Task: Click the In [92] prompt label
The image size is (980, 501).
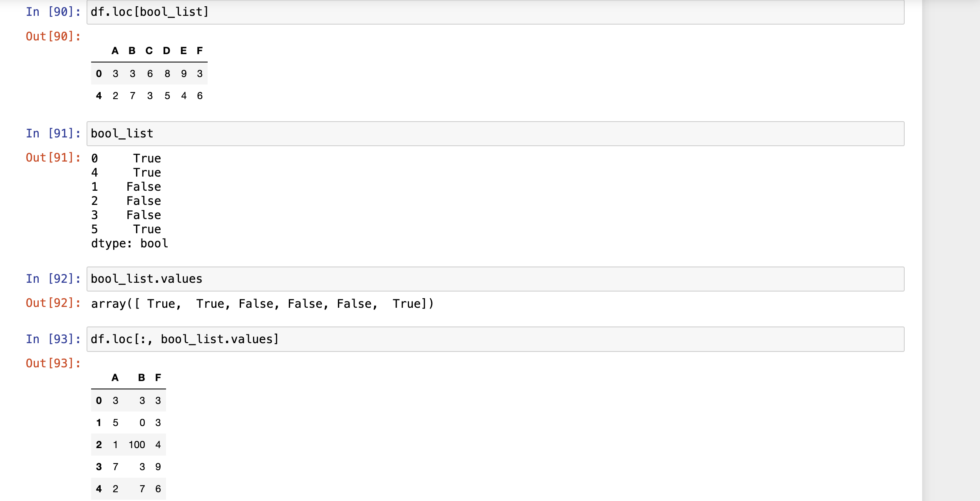Action: point(53,279)
